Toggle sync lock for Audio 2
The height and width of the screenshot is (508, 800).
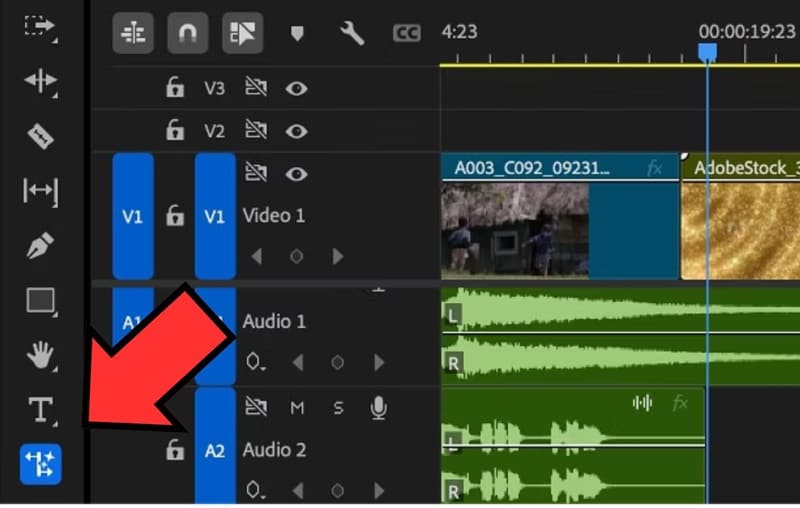point(256,407)
